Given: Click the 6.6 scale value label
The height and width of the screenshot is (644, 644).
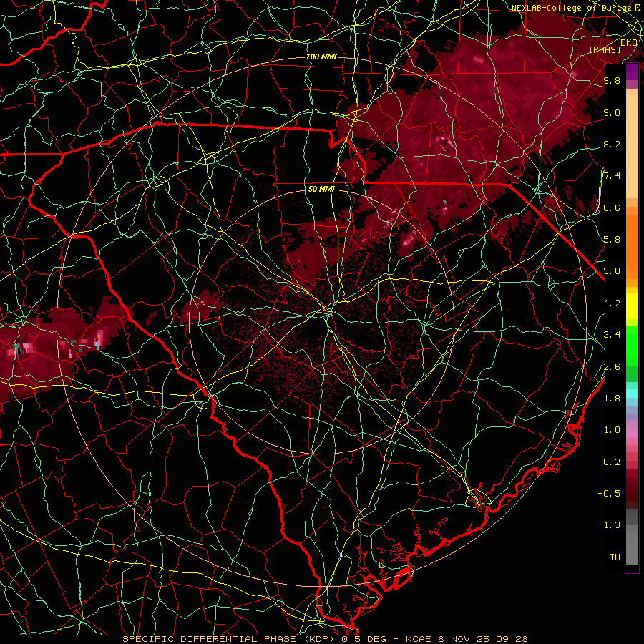Looking at the screenshot, I should (x=612, y=208).
